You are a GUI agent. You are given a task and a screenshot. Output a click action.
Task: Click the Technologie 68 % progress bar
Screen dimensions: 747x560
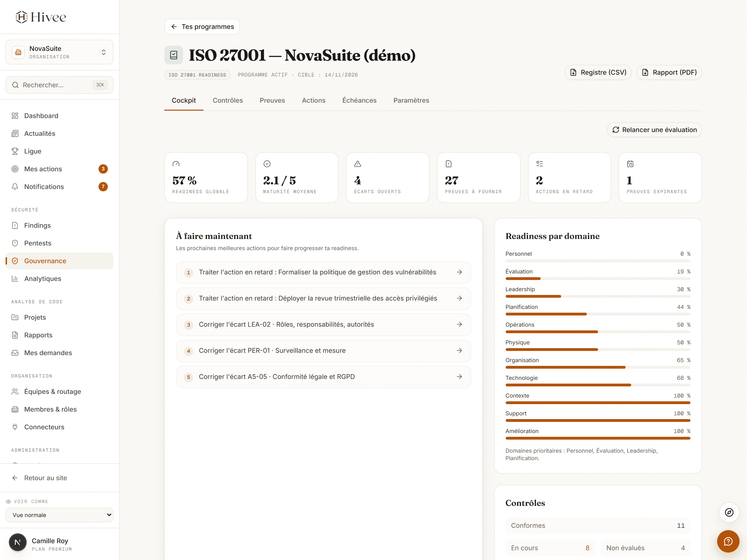[x=598, y=385]
